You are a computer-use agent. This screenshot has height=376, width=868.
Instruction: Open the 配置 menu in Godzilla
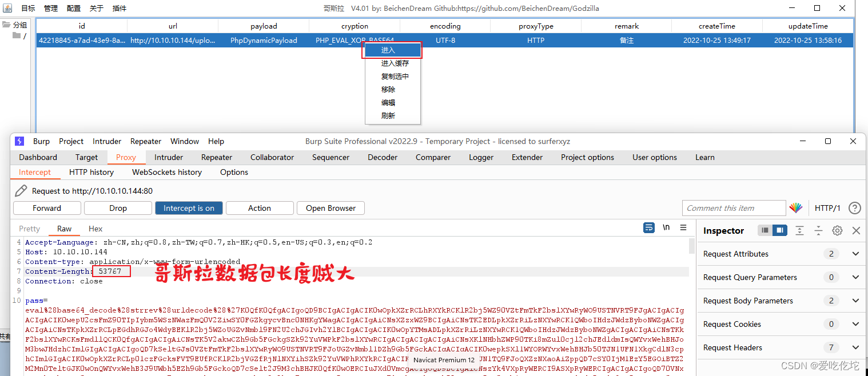[x=74, y=9]
